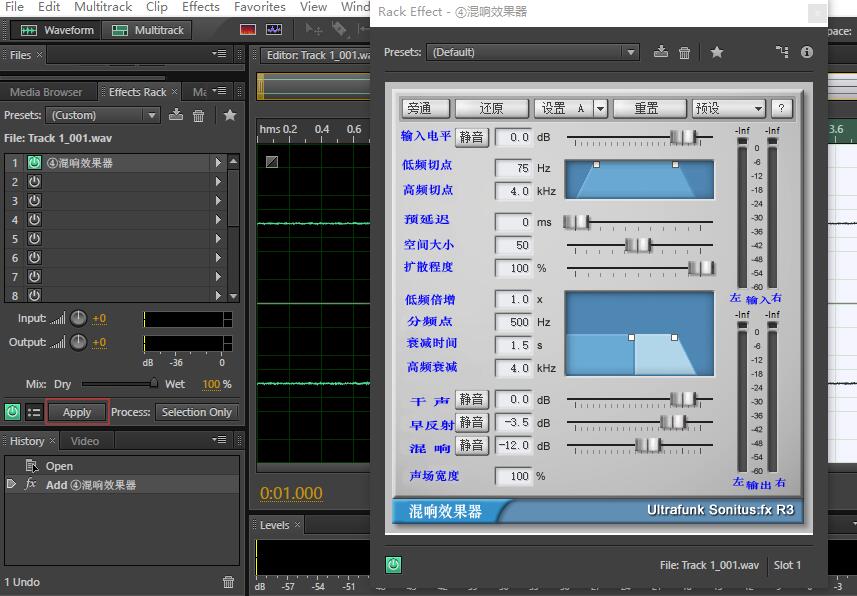The width and height of the screenshot is (857, 596).
Task: Switch to Multitrack view
Action: (148, 30)
